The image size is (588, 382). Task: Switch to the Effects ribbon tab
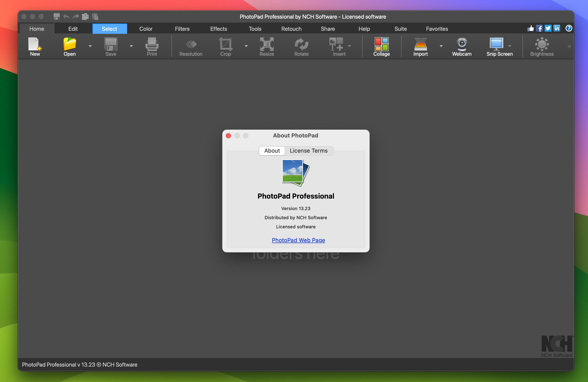(218, 29)
